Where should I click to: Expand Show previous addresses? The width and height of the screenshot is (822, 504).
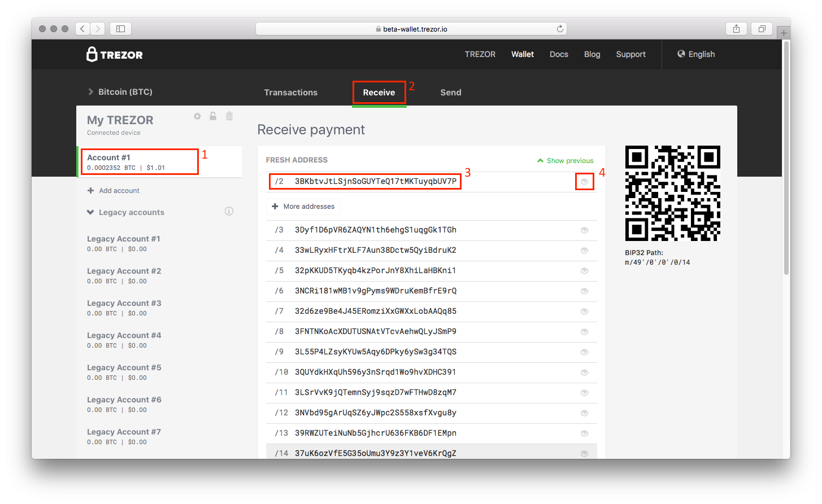click(565, 161)
